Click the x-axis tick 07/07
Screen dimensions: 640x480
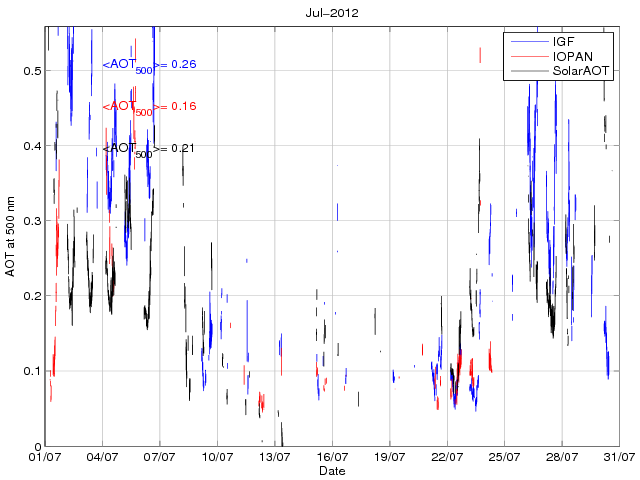click(x=160, y=457)
